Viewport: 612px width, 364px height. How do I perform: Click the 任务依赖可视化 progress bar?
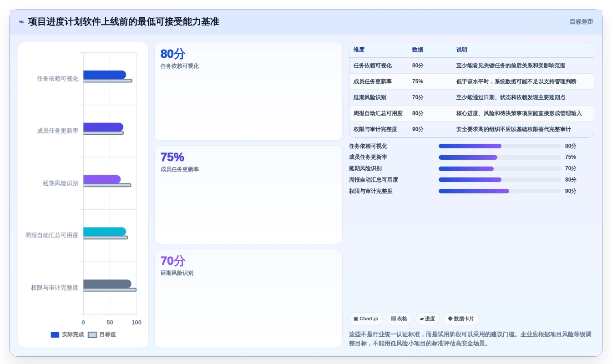tap(500, 146)
